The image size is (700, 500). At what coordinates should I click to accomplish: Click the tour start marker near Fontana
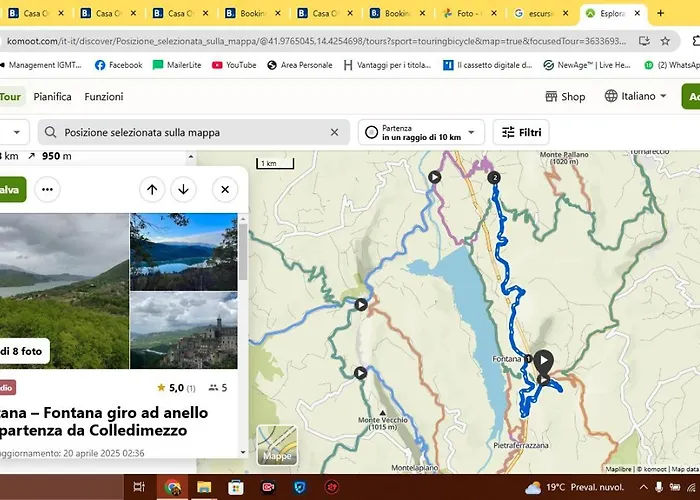coord(543,360)
